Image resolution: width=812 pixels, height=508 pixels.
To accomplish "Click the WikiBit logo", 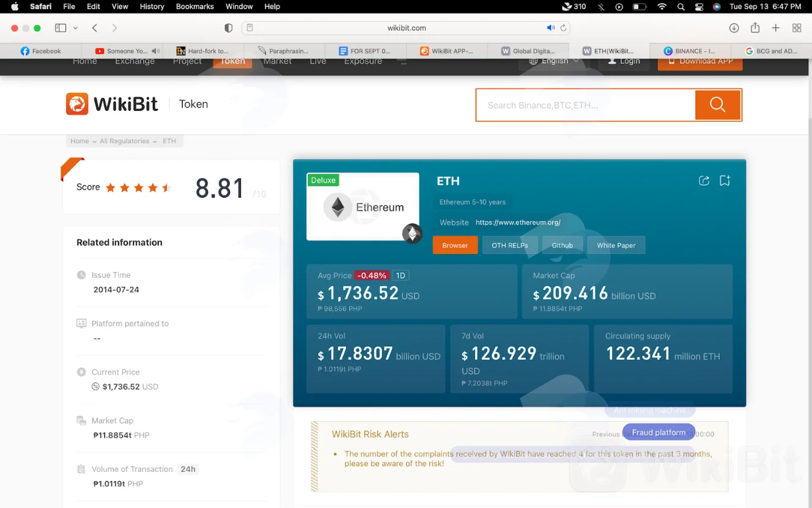I will click(x=112, y=104).
